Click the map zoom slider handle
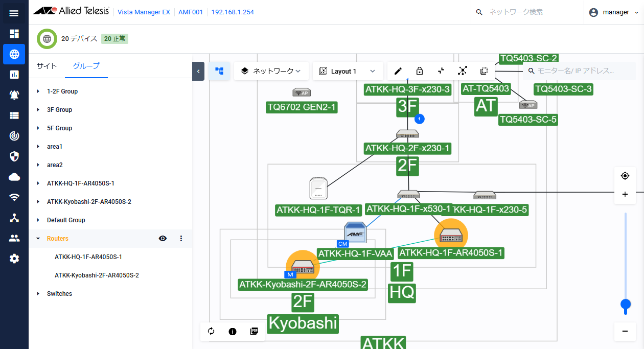This screenshot has height=349, width=644. point(625,305)
